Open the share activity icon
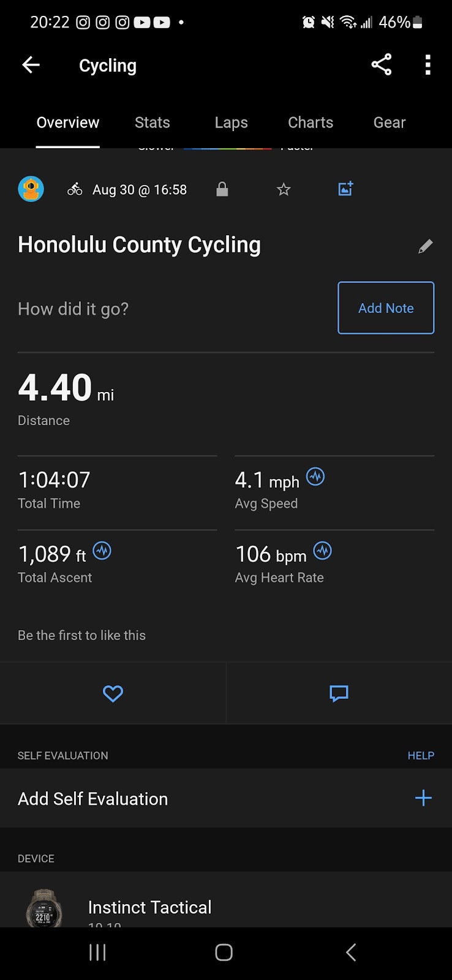This screenshot has width=452, height=980. [381, 65]
